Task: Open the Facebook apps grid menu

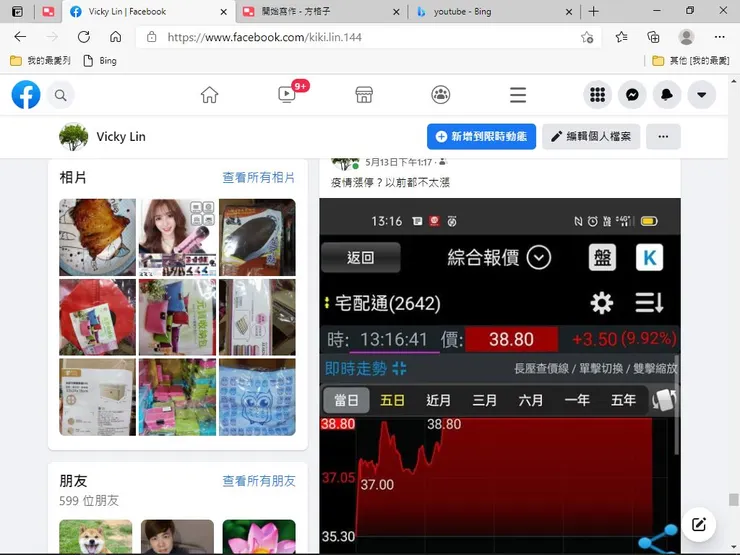Action: tap(597, 95)
